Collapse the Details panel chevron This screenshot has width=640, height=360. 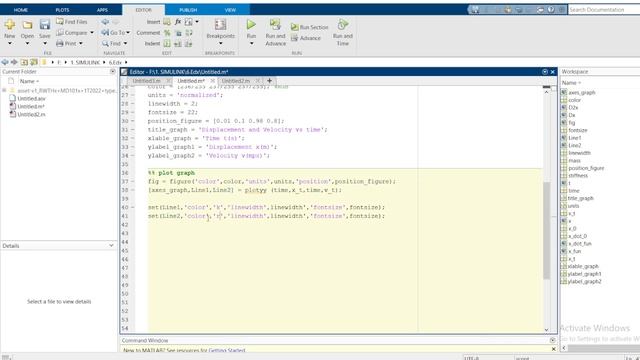coord(111,245)
